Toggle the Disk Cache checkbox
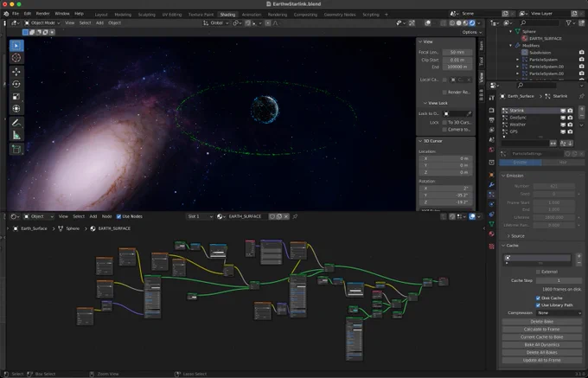 (538, 298)
